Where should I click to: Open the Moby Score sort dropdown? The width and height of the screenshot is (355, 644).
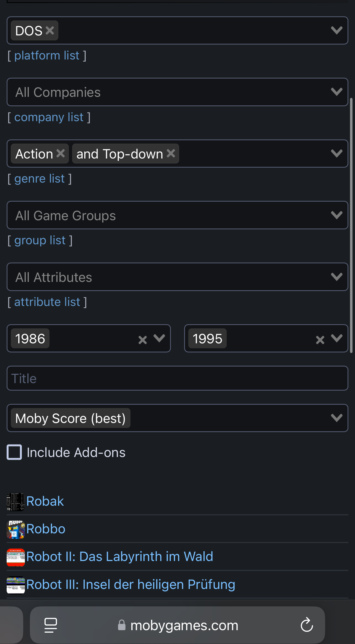(177, 418)
